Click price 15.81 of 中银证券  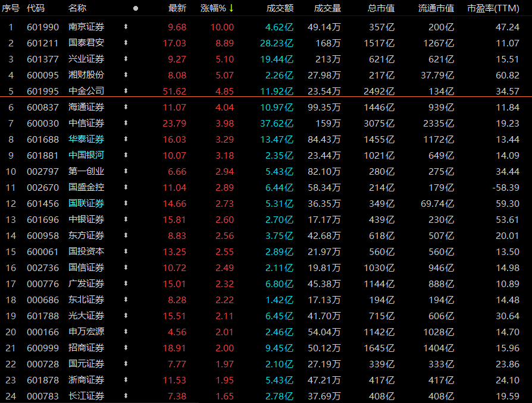point(174,220)
